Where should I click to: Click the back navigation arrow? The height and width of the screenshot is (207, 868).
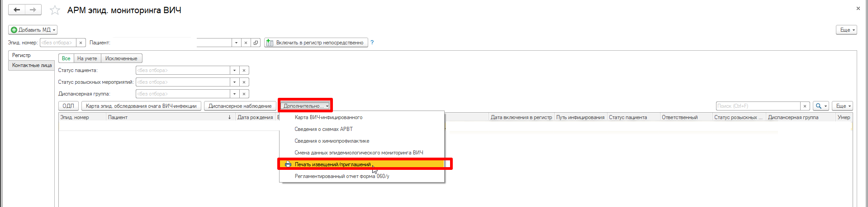pyautogui.click(x=17, y=10)
